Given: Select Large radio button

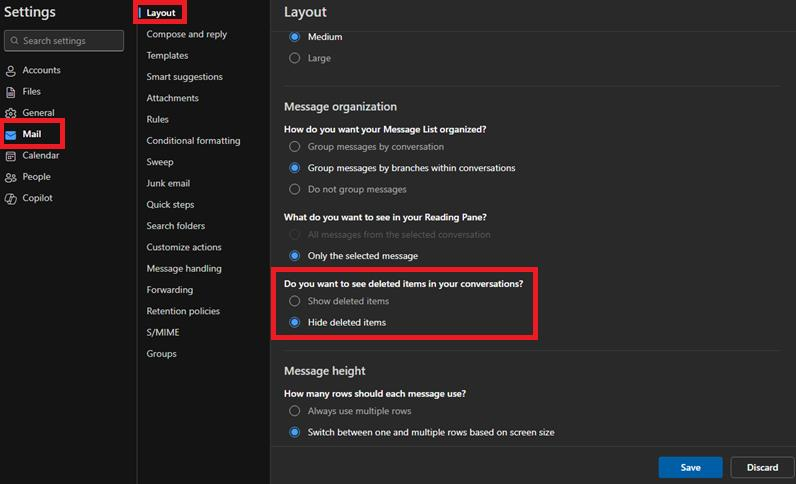Looking at the screenshot, I should pyautogui.click(x=294, y=58).
